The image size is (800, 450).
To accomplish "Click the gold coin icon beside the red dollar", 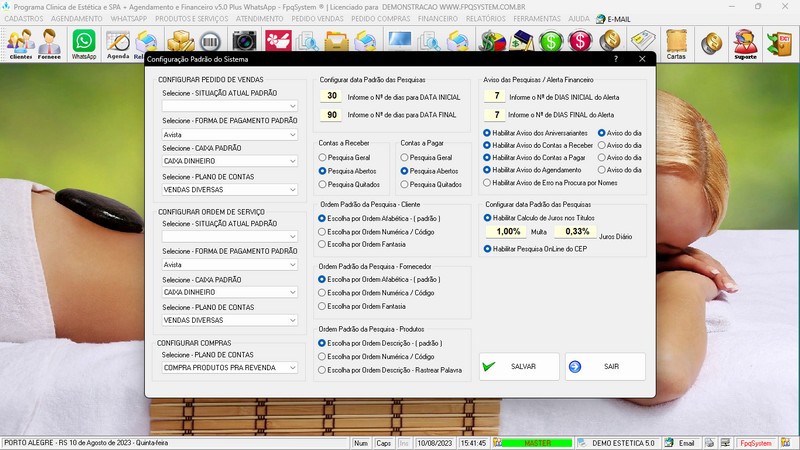I will [610, 41].
